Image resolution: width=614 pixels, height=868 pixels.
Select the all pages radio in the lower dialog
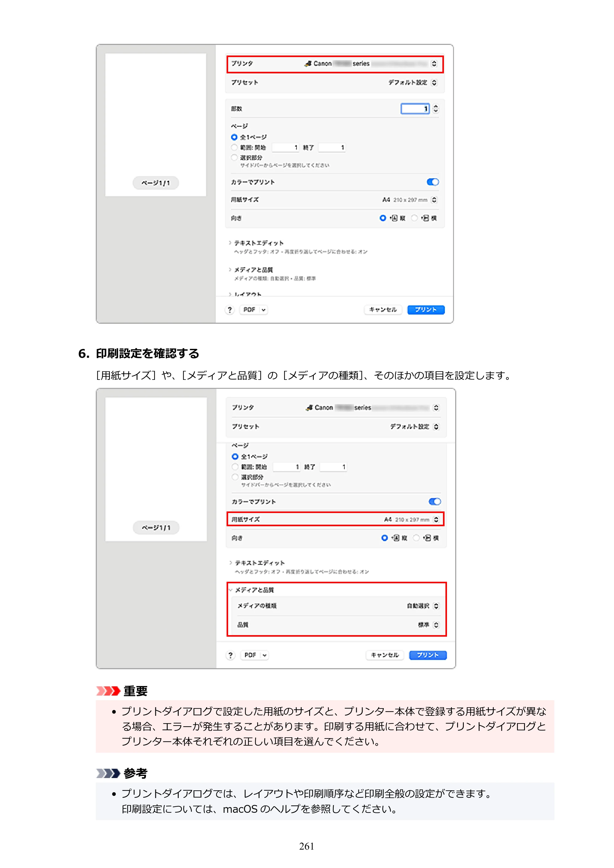[x=235, y=457]
